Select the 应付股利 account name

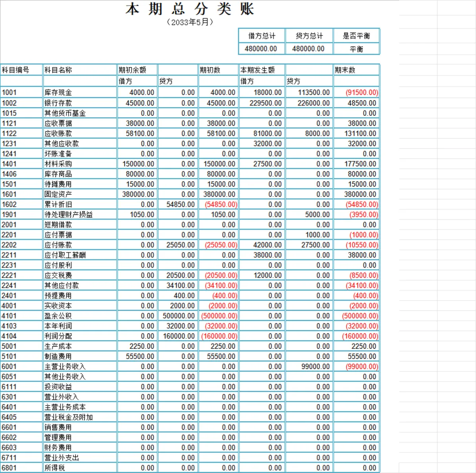[58, 265]
